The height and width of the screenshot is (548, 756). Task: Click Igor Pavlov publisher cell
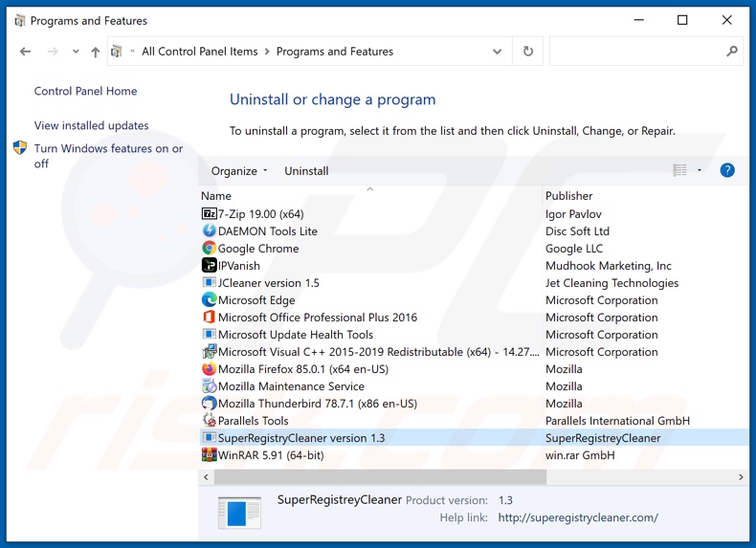click(x=573, y=213)
